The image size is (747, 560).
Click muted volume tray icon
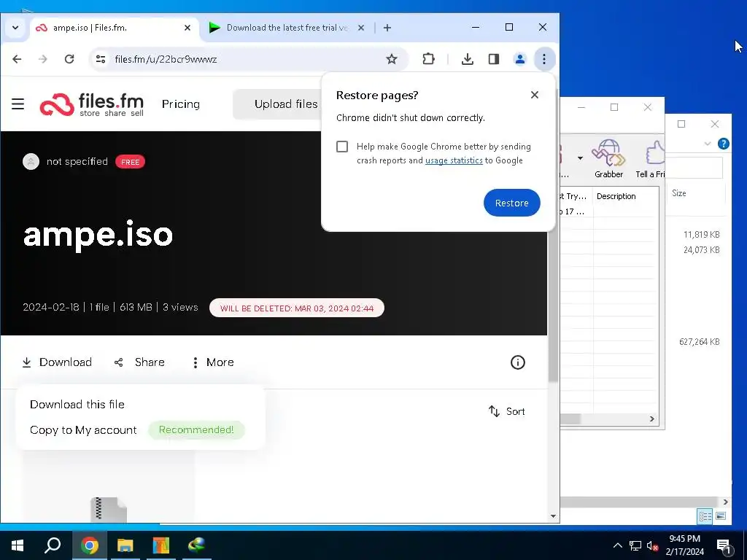click(652, 546)
